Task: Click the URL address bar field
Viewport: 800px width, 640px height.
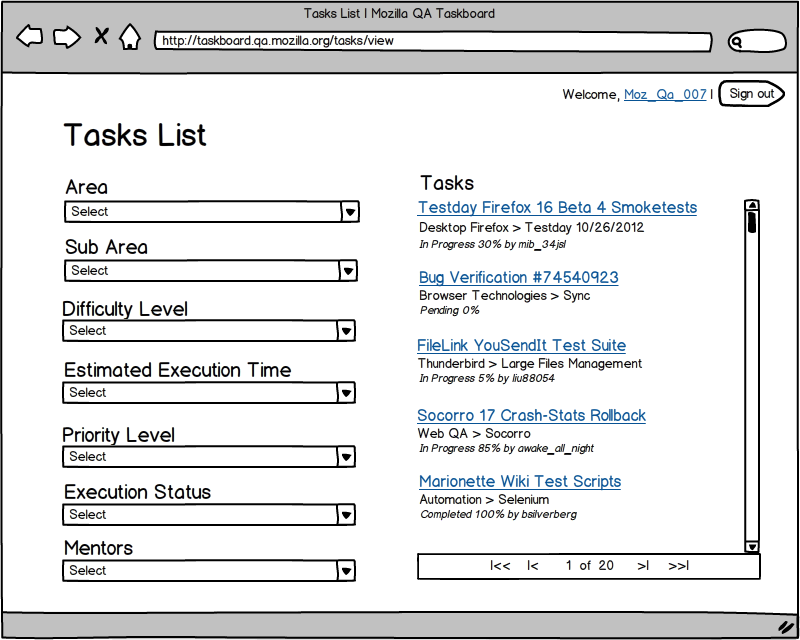Action: (x=432, y=42)
